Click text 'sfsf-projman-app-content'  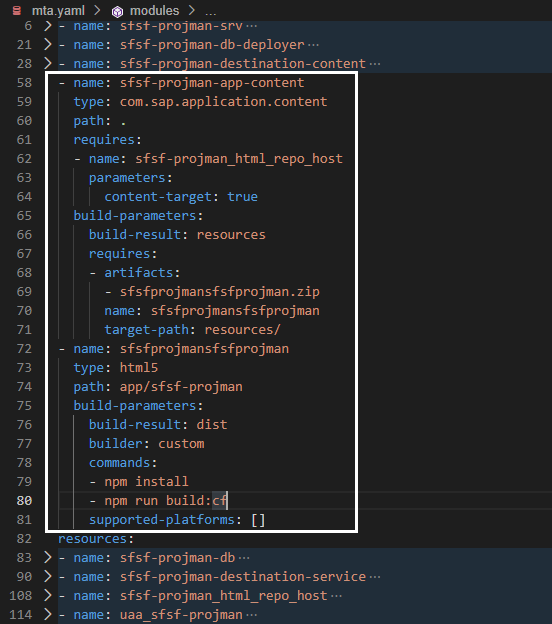[212, 83]
